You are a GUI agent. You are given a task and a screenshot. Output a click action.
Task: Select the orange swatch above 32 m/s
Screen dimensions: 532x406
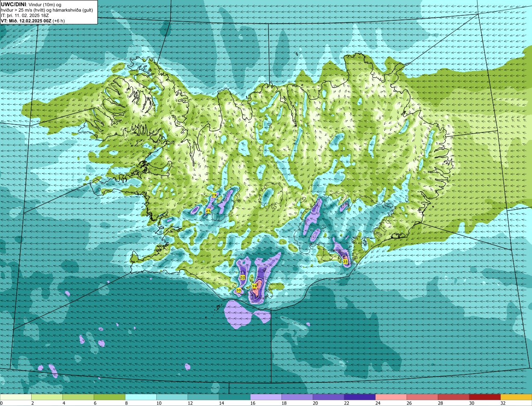(x=516, y=397)
